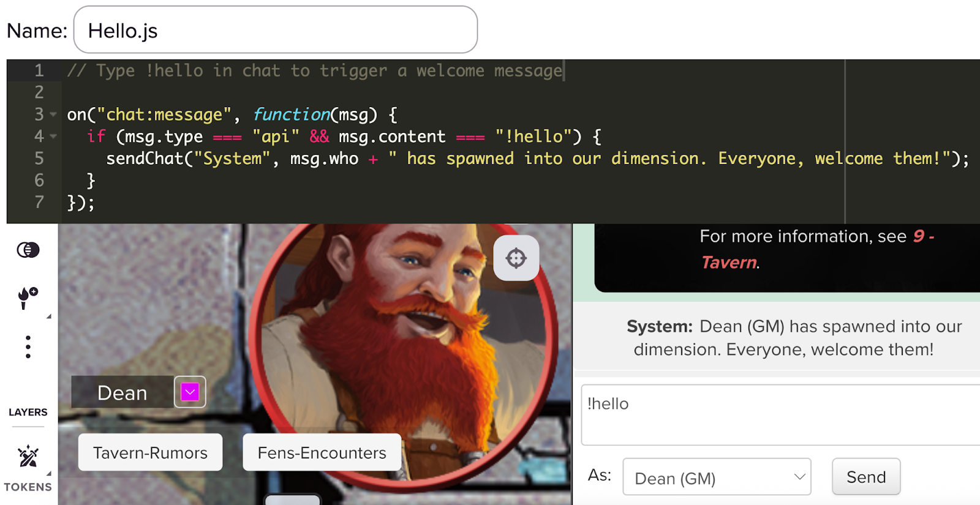The image size is (980, 505).
Task: Click the crosshair target icon on token
Action: pyautogui.click(x=516, y=258)
